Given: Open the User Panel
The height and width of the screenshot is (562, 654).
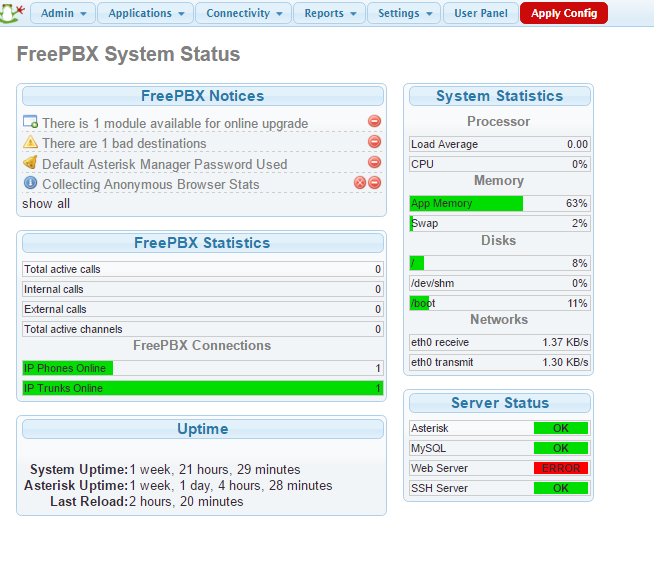Looking at the screenshot, I should pyautogui.click(x=481, y=13).
